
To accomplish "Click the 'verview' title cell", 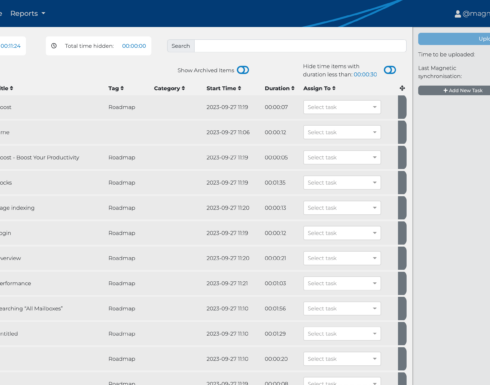I will [x=10, y=258].
